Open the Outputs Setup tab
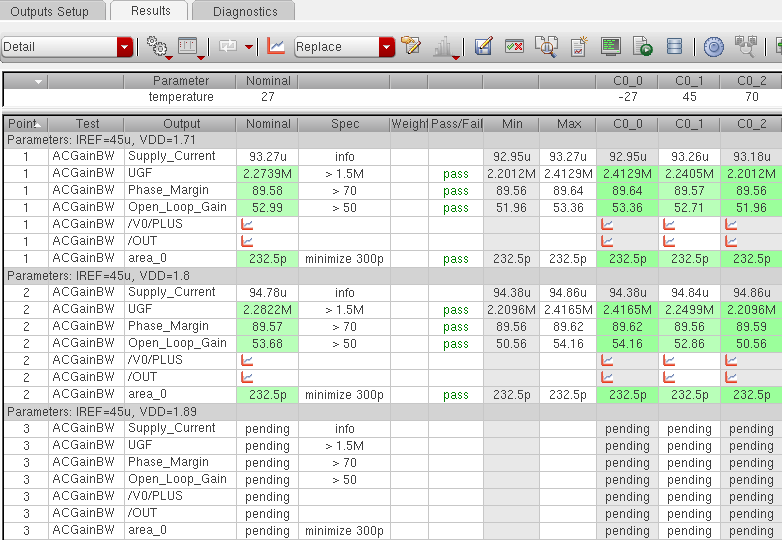The width and height of the screenshot is (782, 540). coord(52,11)
